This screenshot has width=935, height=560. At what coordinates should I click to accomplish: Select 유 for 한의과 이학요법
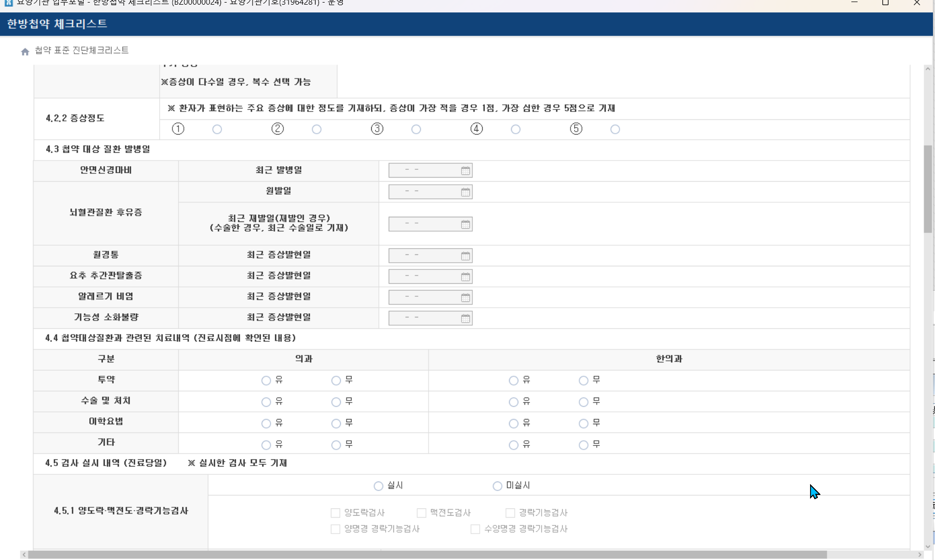click(x=513, y=423)
